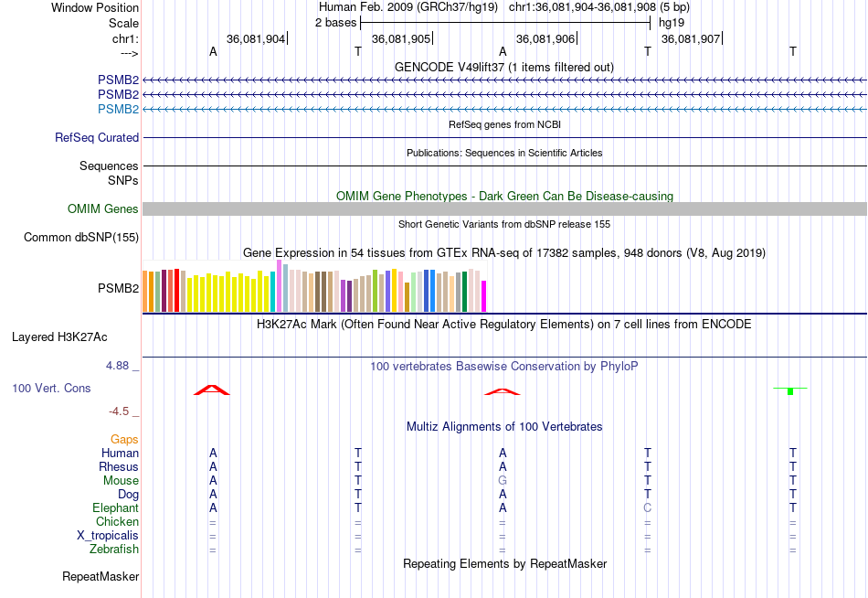Click the 100 Vert. Cons track label
Viewport: 868px width, 598px height.
point(51,388)
